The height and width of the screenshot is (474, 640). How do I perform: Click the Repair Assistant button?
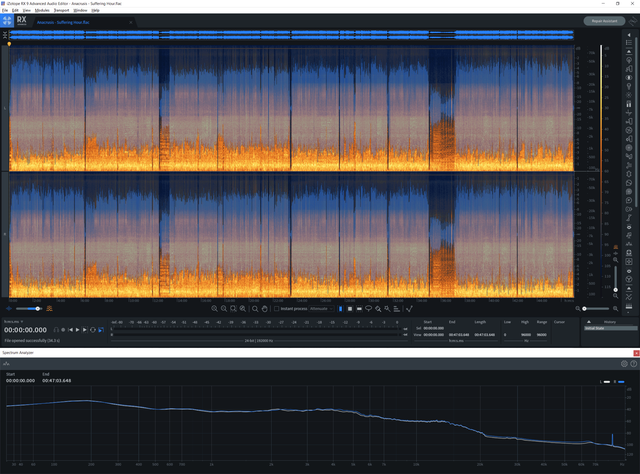[604, 21]
